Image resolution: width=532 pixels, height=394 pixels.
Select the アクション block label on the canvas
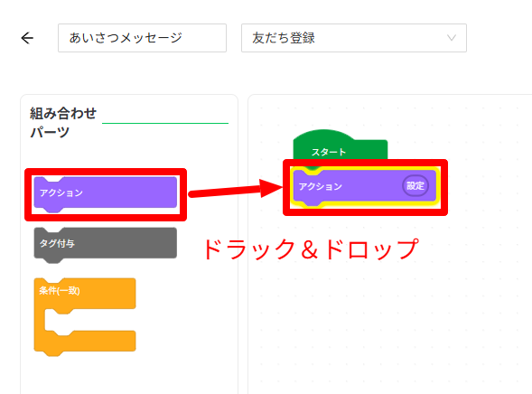[321, 186]
